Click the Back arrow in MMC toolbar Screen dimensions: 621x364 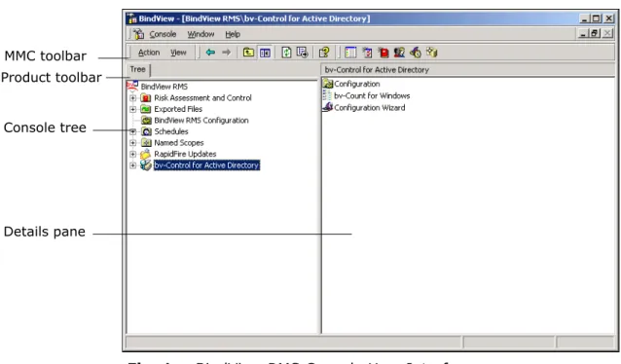coord(210,53)
